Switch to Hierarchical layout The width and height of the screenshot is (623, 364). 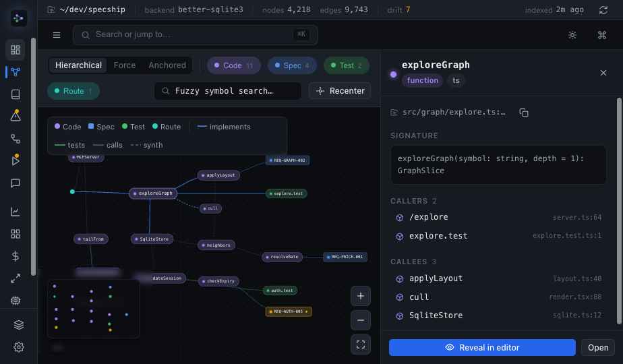point(78,65)
